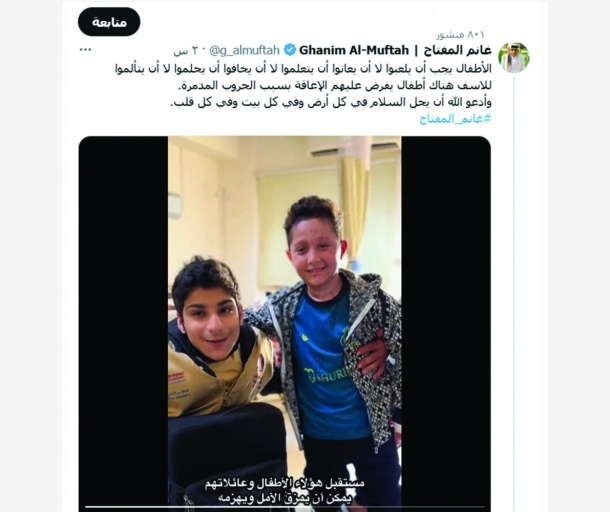The height and width of the screenshot is (512, 610).
Task: Click the tweet line beginning with وأدعو الله
Action: (x=331, y=103)
